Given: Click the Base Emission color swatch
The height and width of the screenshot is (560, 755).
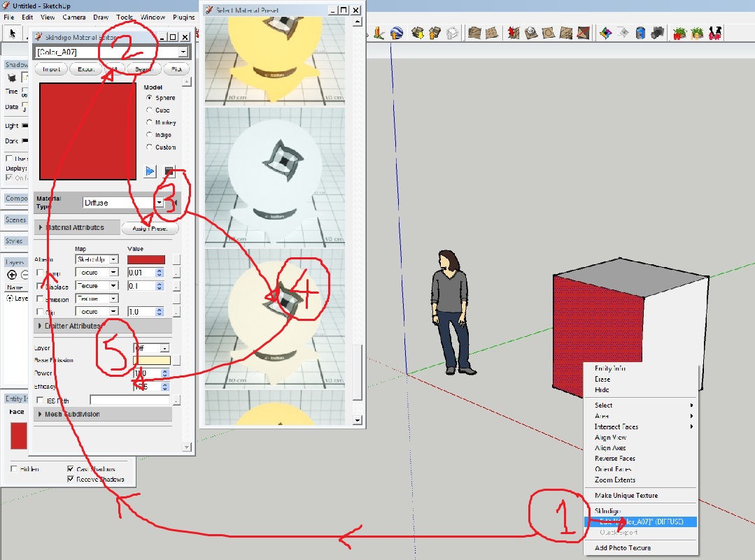Looking at the screenshot, I should (152, 361).
